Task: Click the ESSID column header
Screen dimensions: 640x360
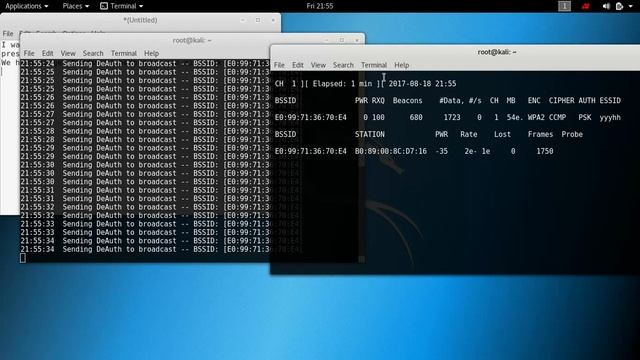Action: point(610,100)
